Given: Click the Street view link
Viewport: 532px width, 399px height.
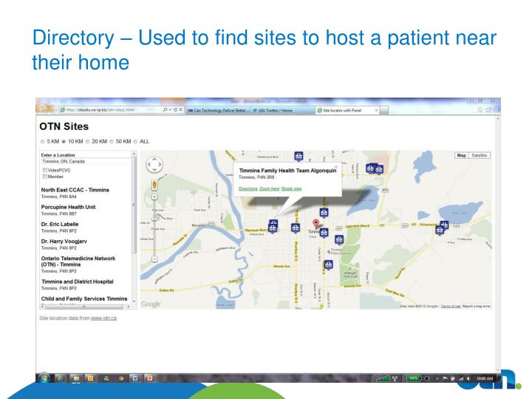Looking at the screenshot, I should (x=291, y=188).
